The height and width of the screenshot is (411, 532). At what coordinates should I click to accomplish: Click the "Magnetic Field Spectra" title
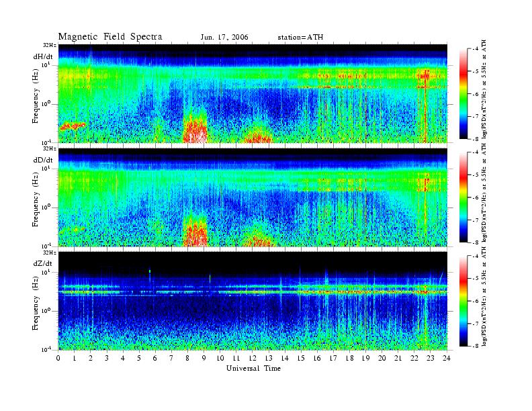[x=110, y=37]
